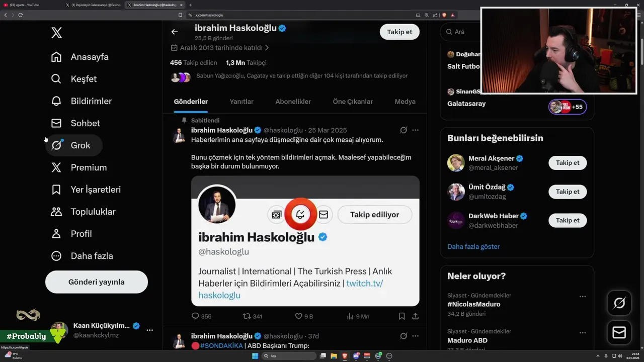Open Meral Akşener profile avatar
Screen dimensions: 644x362
pyautogui.click(x=456, y=163)
